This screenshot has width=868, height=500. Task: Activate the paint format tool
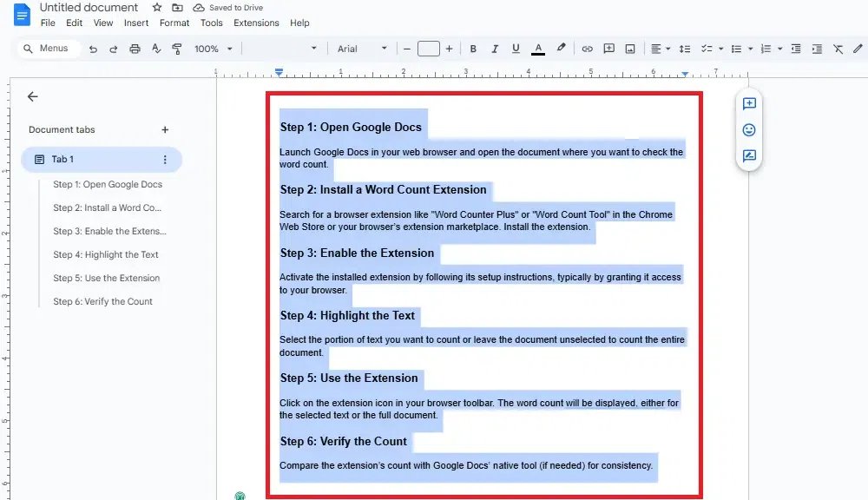click(x=177, y=49)
